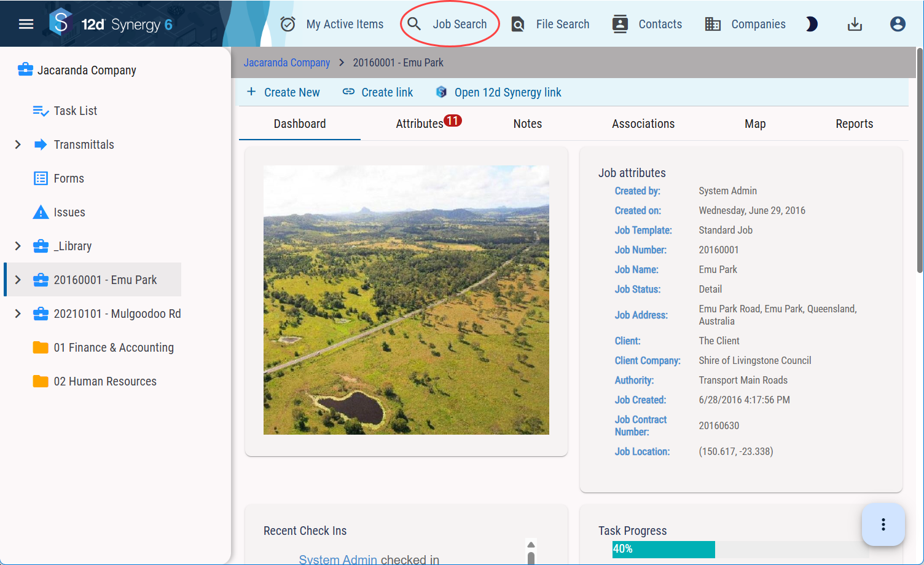Expand 20160001 - Emu Park node
The width and height of the screenshot is (924, 565).
point(18,280)
